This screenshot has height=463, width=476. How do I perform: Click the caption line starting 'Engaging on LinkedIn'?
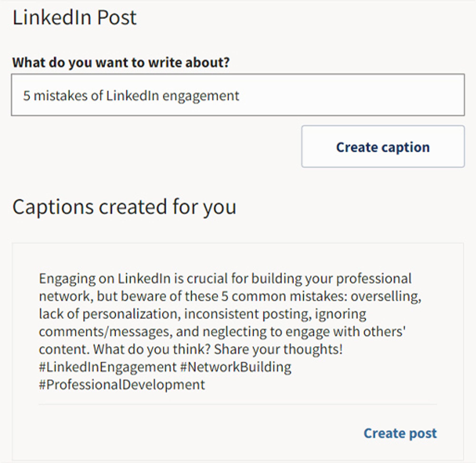(x=225, y=278)
